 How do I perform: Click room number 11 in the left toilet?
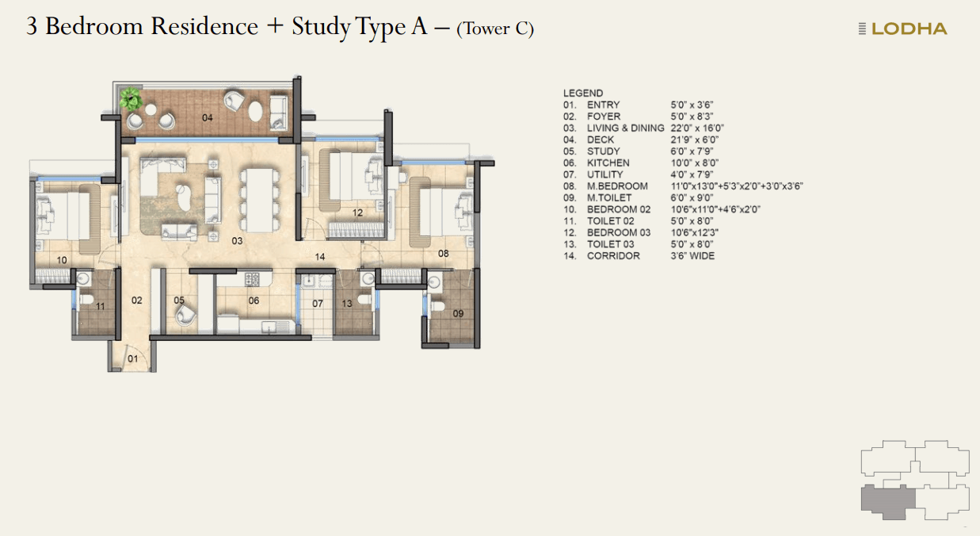point(100,306)
